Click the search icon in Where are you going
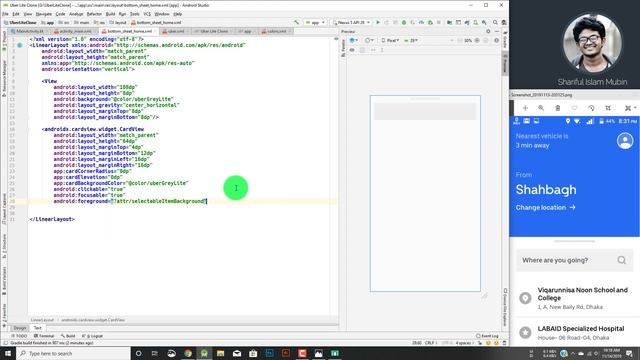 [x=622, y=260]
